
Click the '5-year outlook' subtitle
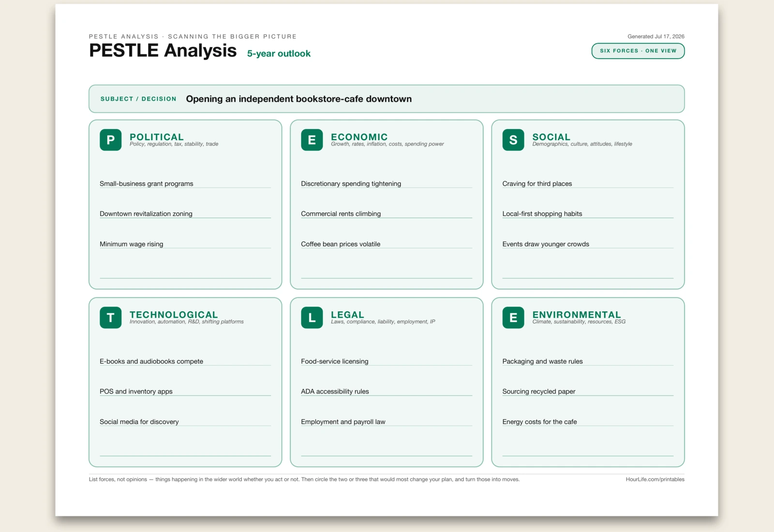point(279,54)
